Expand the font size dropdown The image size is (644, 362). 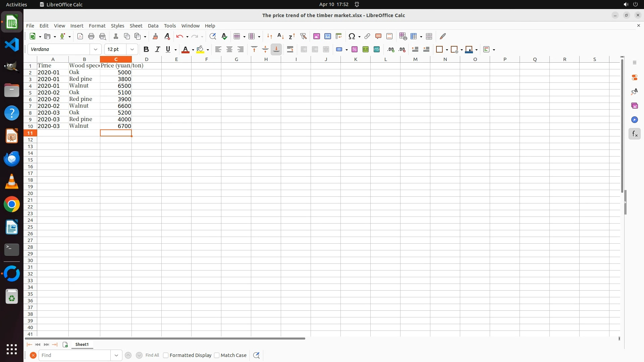coord(132,49)
